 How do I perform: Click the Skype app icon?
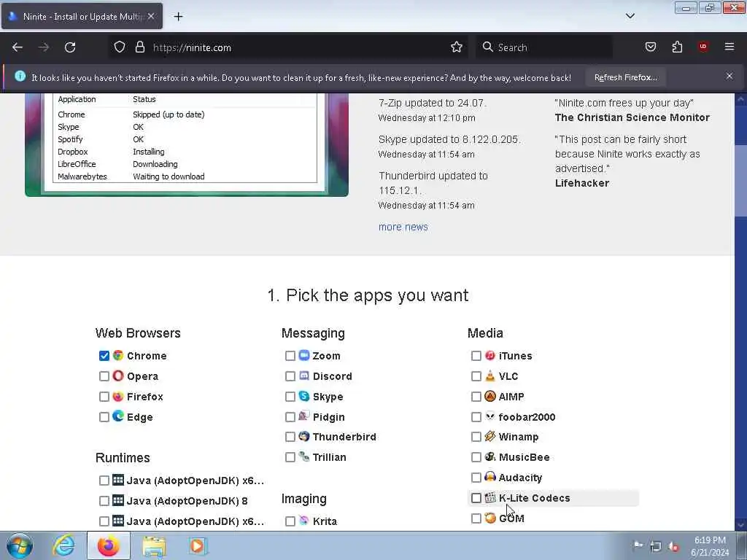tap(304, 396)
